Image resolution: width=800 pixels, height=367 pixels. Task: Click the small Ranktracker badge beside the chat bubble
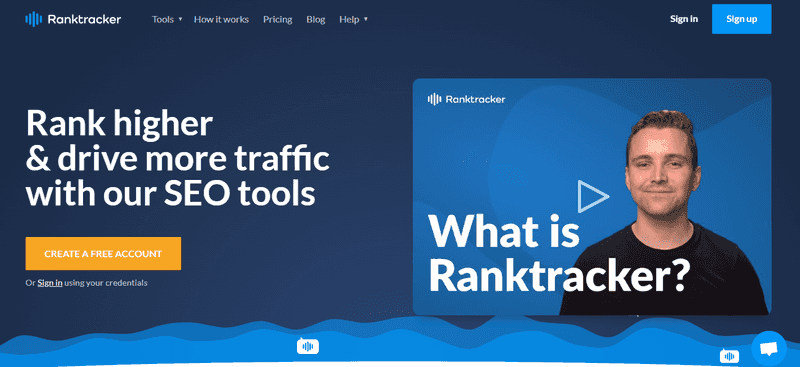pos(729,355)
